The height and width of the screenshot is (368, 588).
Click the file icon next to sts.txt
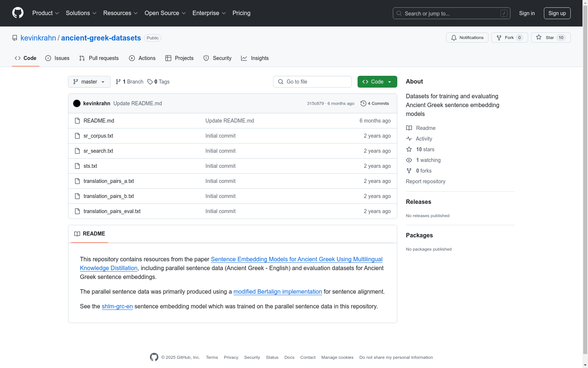click(x=77, y=166)
